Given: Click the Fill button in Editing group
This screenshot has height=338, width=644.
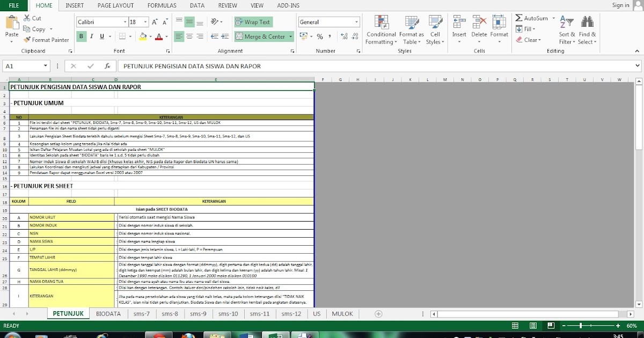Looking at the screenshot, I should tap(525, 29).
